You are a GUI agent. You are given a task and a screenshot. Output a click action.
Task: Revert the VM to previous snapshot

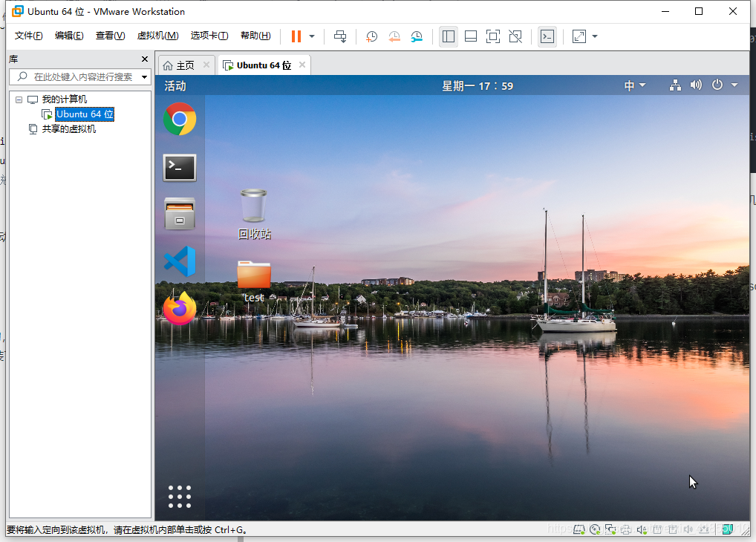pos(394,36)
